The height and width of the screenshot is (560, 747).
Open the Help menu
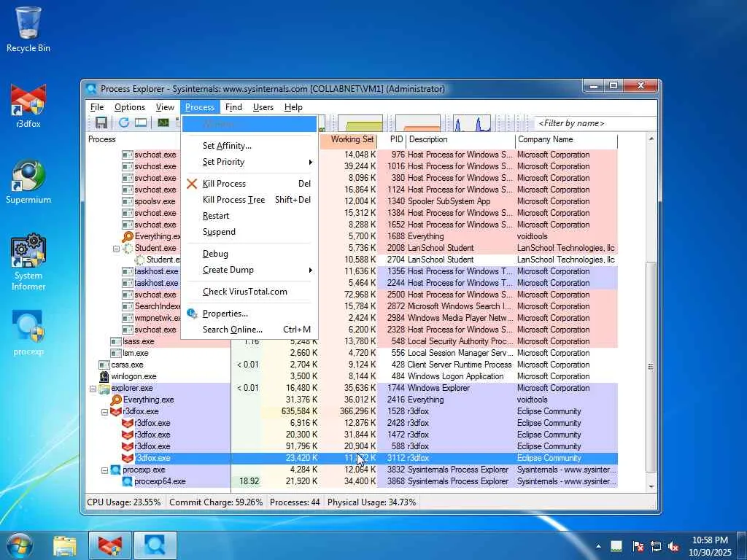(x=293, y=107)
